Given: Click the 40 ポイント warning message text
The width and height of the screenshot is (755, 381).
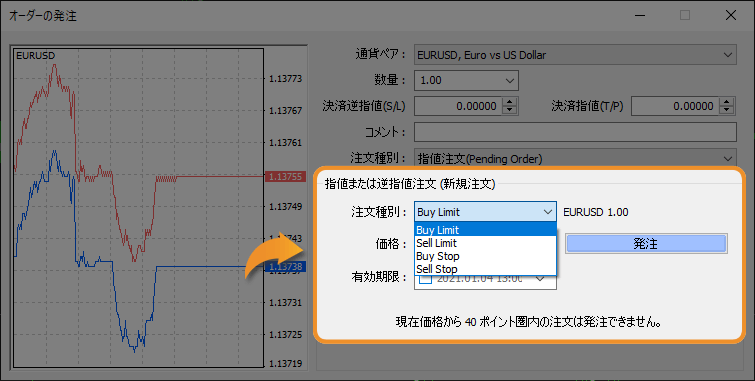Looking at the screenshot, I should click(529, 322).
